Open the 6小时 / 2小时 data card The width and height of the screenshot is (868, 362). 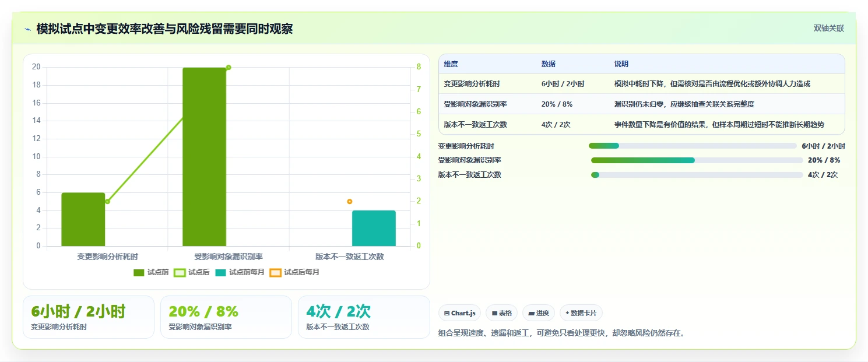coord(89,317)
